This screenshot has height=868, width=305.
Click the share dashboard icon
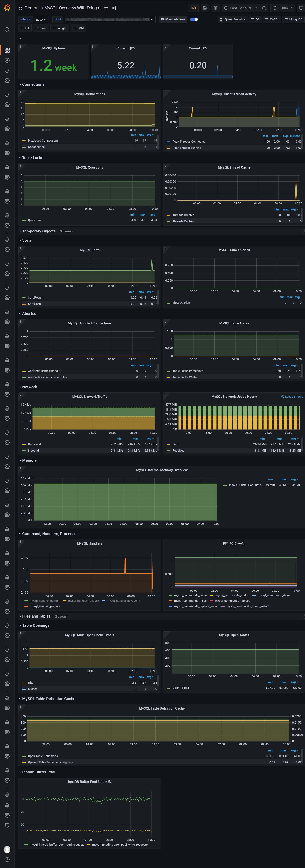point(114,8)
